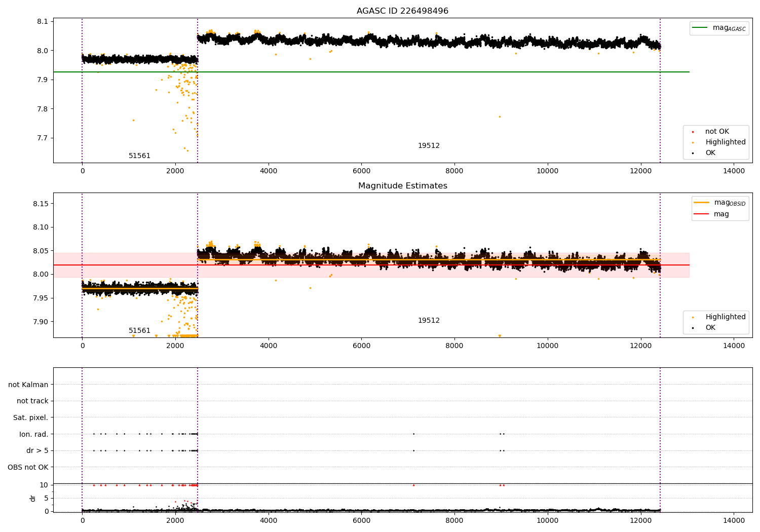Image resolution: width=760 pixels, height=532 pixels.
Task: Click the 'dr > 5' flag dot near 7100
Action: [413, 450]
